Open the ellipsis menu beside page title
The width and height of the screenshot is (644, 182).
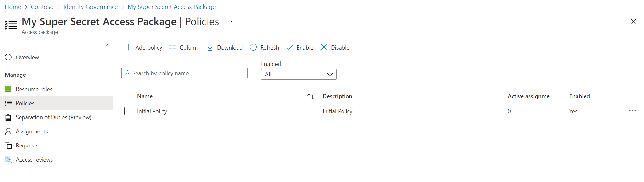pyautogui.click(x=233, y=22)
